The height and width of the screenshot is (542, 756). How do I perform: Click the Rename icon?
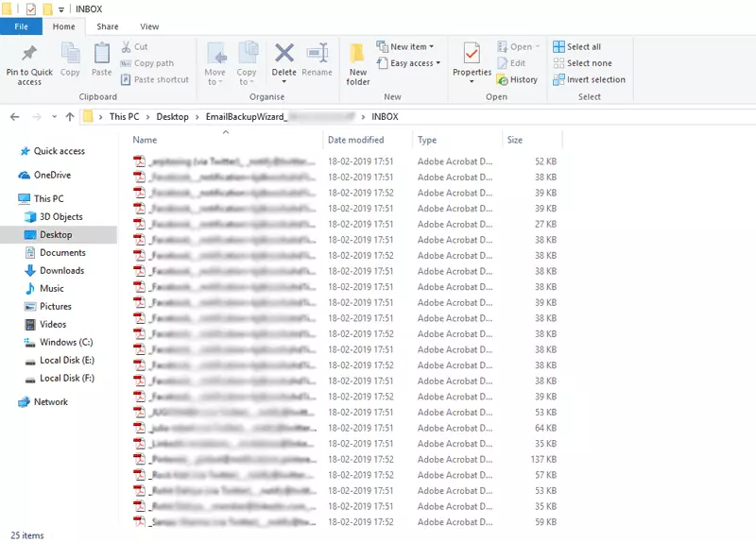[318, 53]
